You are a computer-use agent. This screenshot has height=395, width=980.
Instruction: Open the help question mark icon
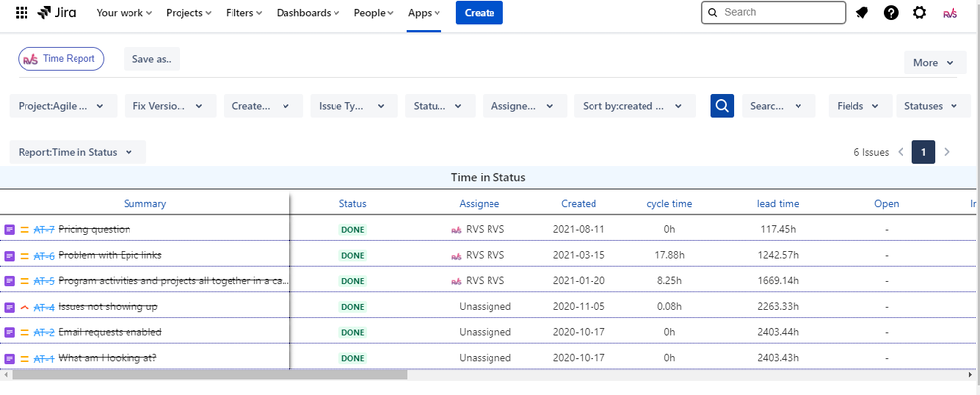[891, 13]
